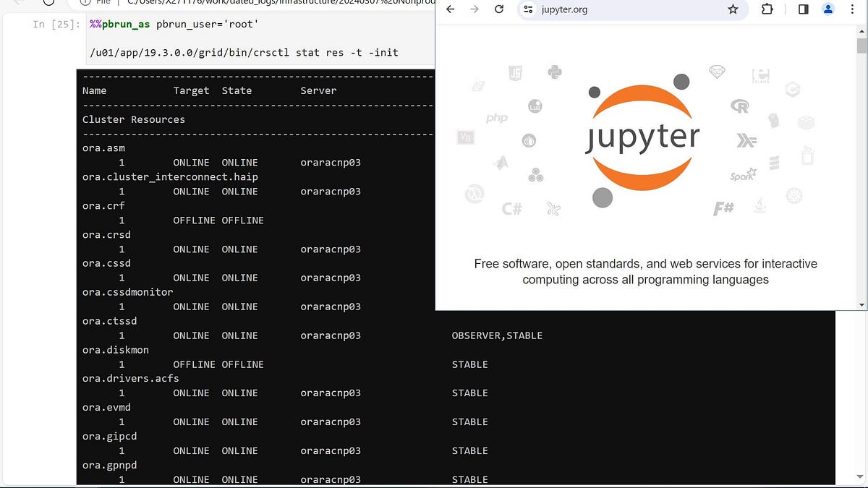Open the Chrome three-dot menu

click(x=853, y=9)
